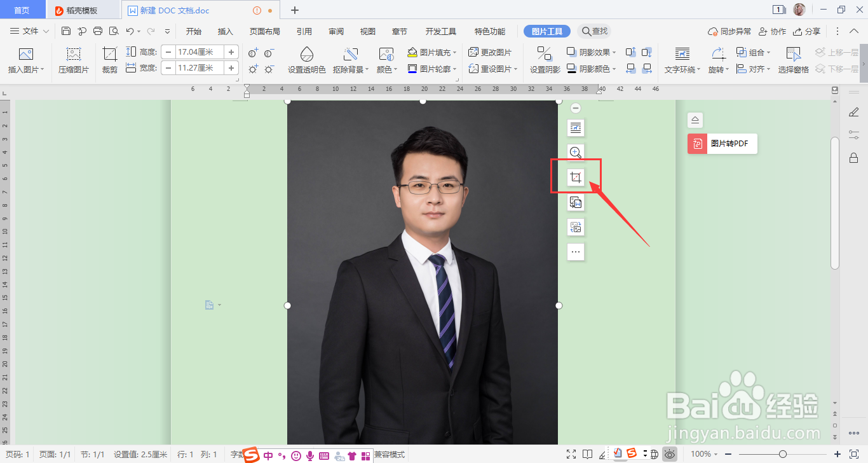Open the 100% zoom level dropdown
The image size is (868, 463).
click(704, 454)
